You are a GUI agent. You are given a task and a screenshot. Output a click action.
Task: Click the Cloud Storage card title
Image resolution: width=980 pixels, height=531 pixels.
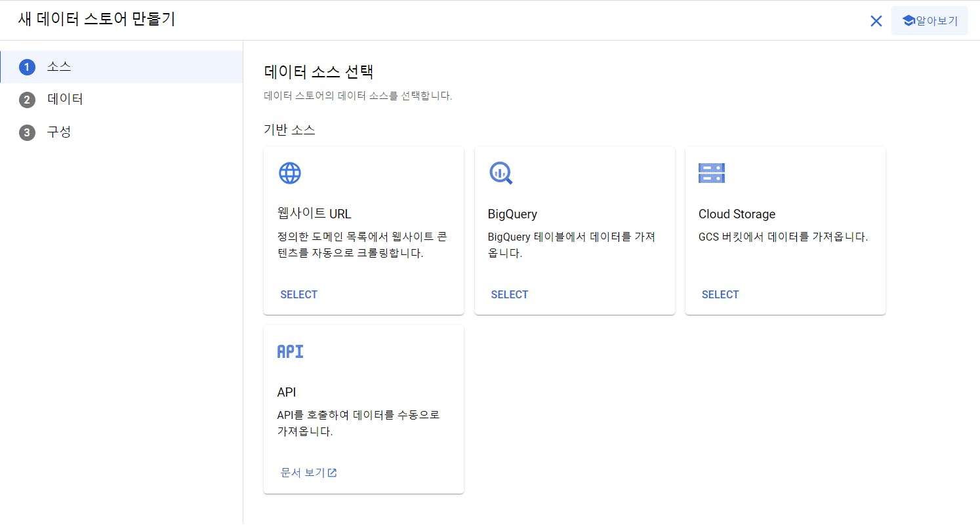pos(737,214)
